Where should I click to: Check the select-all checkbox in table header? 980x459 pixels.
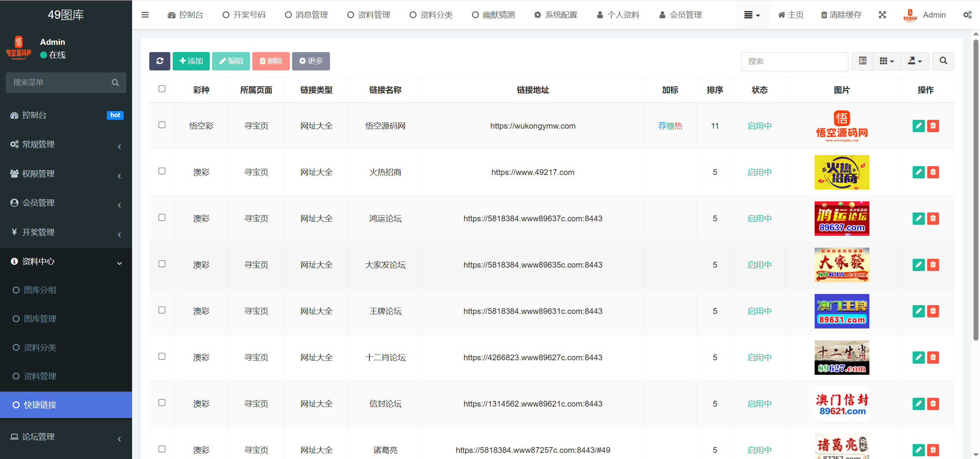coord(162,89)
